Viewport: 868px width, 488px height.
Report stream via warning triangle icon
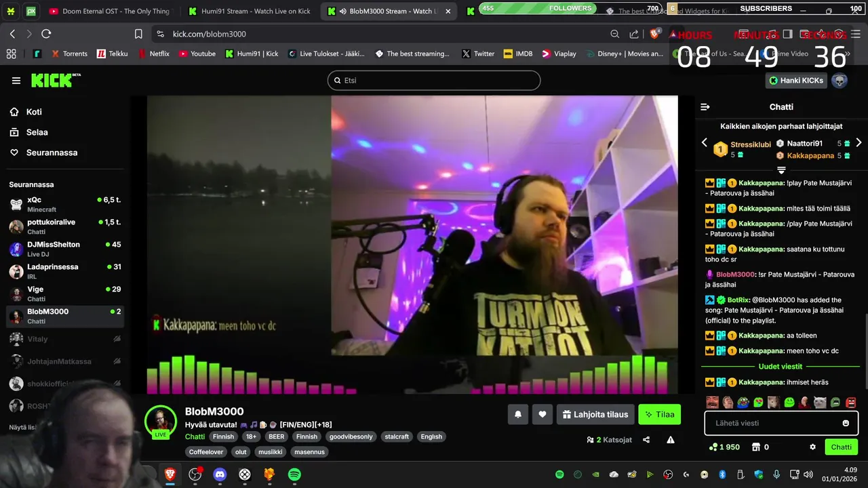coord(671,440)
